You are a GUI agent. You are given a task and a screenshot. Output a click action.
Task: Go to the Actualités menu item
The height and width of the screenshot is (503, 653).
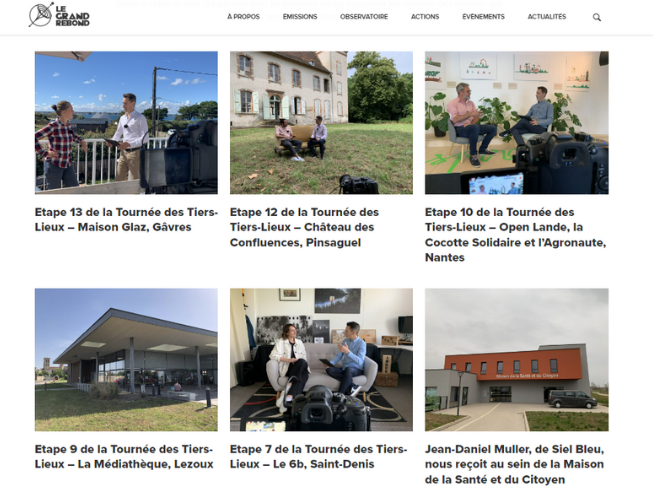point(547,17)
